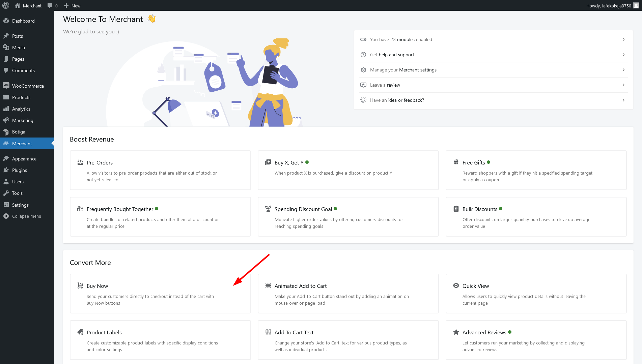Image resolution: width=642 pixels, height=364 pixels.
Task: Click the Marketing megaphone icon
Action: click(6, 120)
